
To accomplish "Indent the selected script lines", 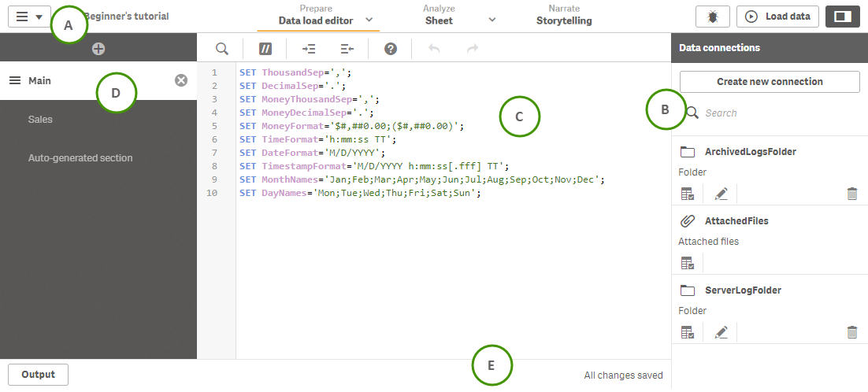I will (309, 49).
